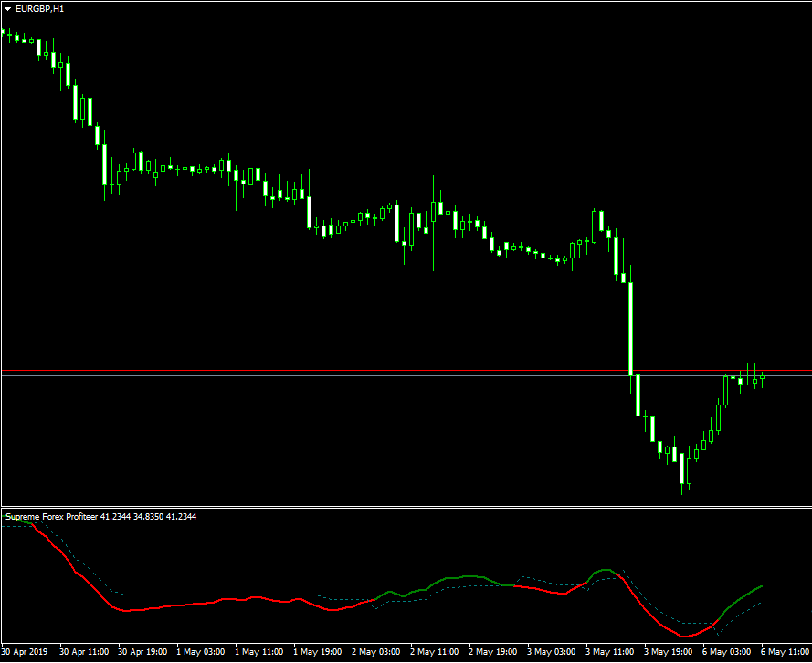Select the red indicator line's lowest trough
This screenshot has width=812, height=663.
685,636
